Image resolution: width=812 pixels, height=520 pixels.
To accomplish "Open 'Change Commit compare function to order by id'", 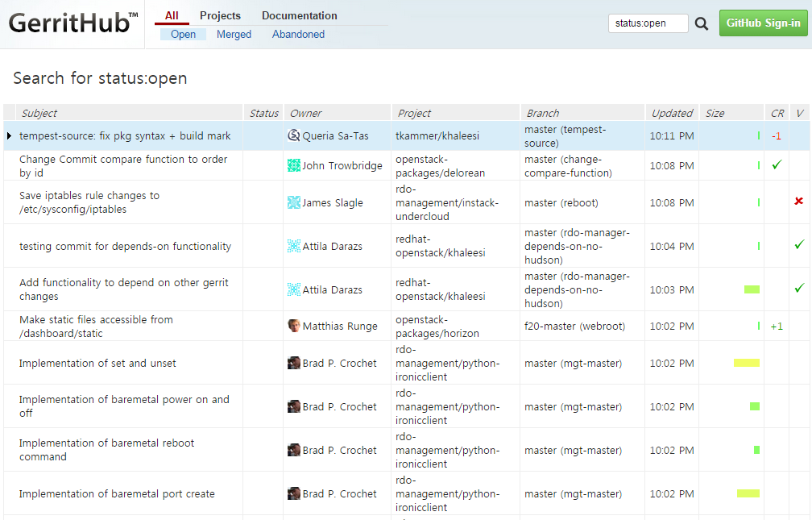I will [123, 166].
